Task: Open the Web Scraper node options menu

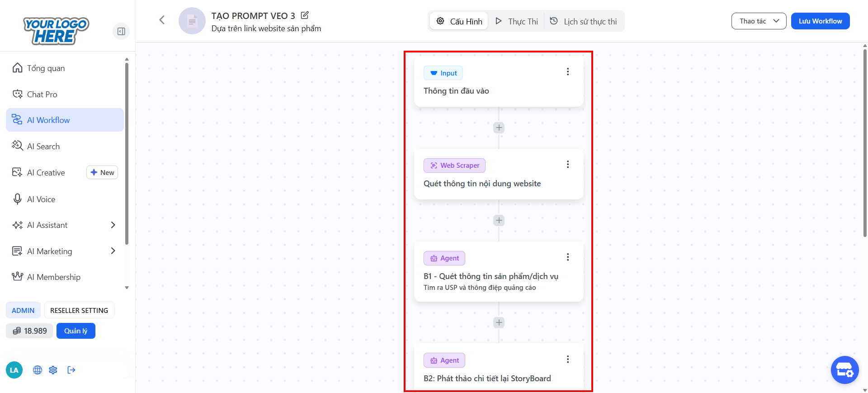Action: point(568,165)
